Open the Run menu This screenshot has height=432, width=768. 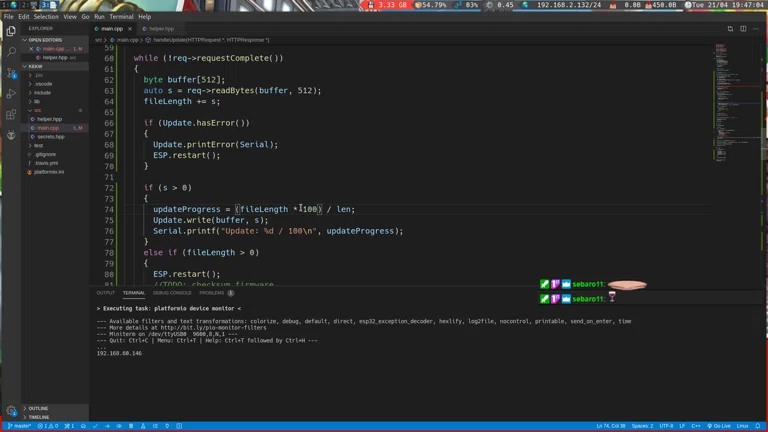[99, 17]
